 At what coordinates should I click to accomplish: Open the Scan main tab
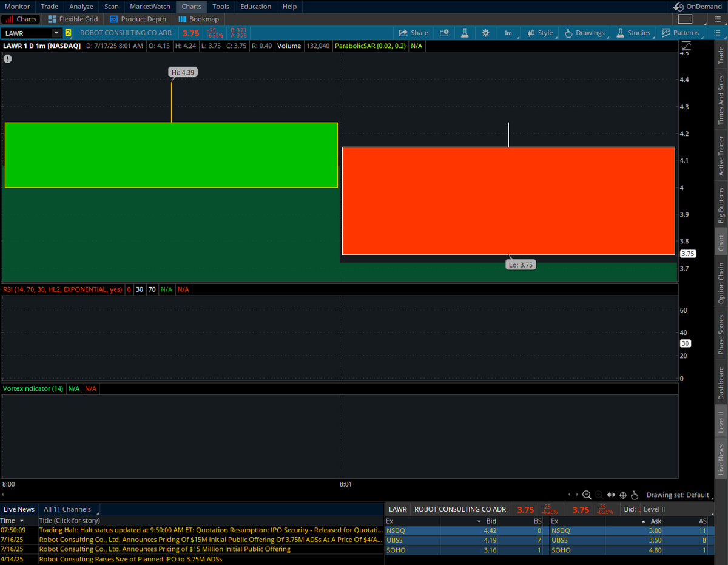click(112, 7)
